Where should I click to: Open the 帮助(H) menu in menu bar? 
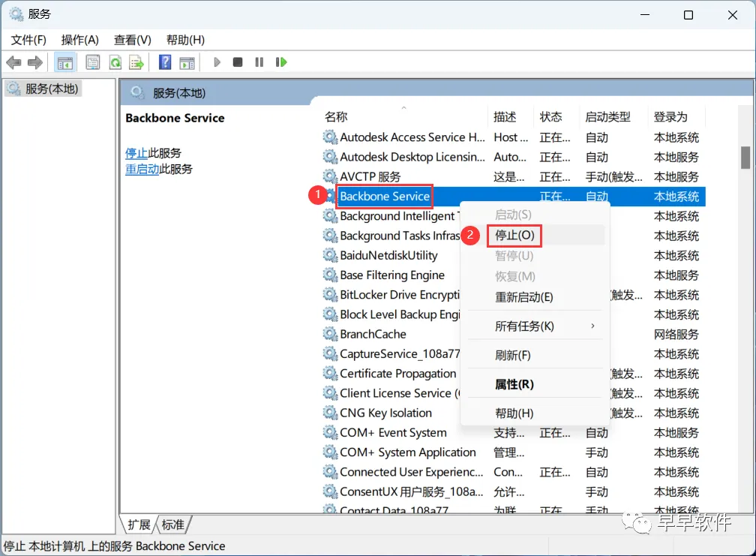pyautogui.click(x=186, y=40)
